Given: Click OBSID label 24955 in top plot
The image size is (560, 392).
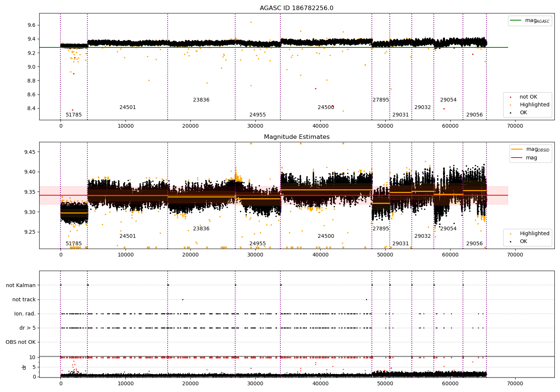Looking at the screenshot, I should click(258, 115).
